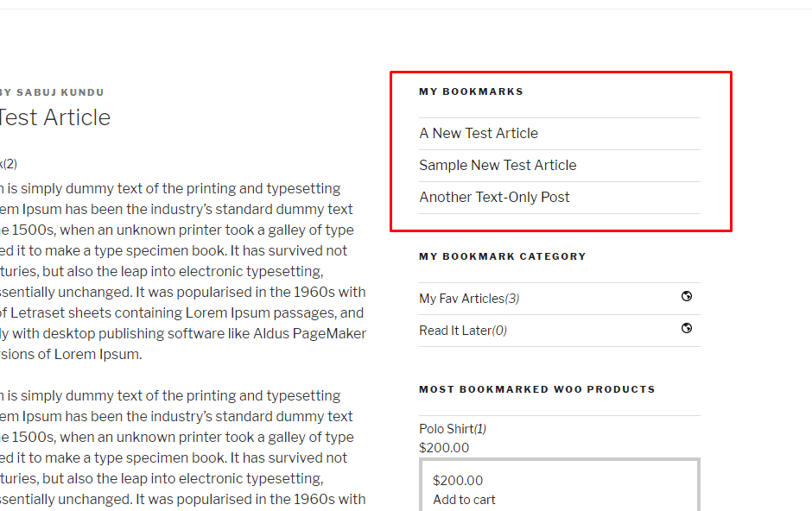
Task: Open the Another Text-Only Post bookmark
Action: [x=494, y=197]
